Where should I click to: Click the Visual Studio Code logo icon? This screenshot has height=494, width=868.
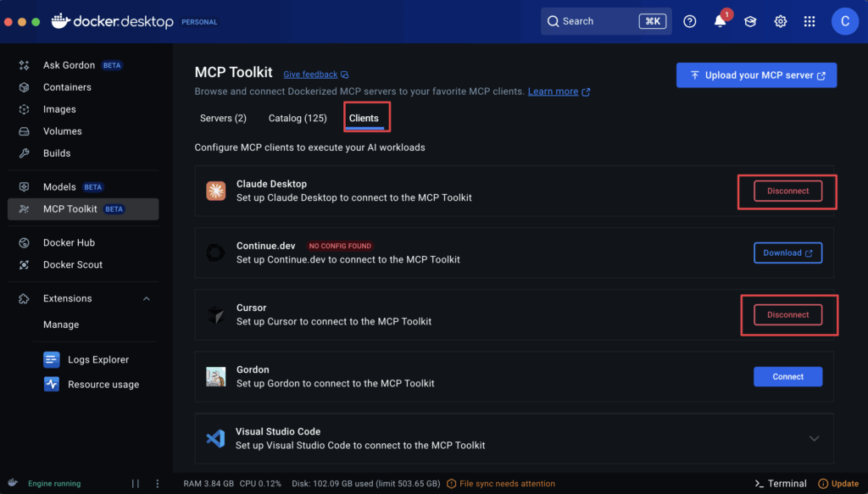(x=216, y=439)
